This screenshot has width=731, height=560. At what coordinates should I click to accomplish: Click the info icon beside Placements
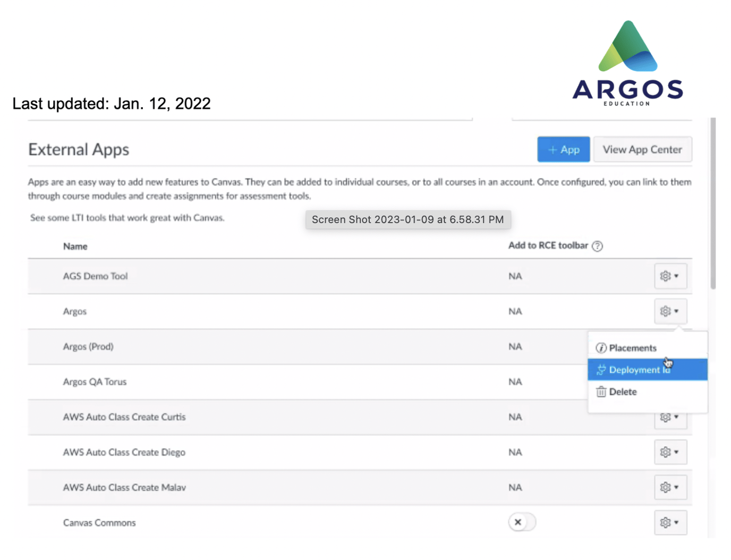click(601, 348)
